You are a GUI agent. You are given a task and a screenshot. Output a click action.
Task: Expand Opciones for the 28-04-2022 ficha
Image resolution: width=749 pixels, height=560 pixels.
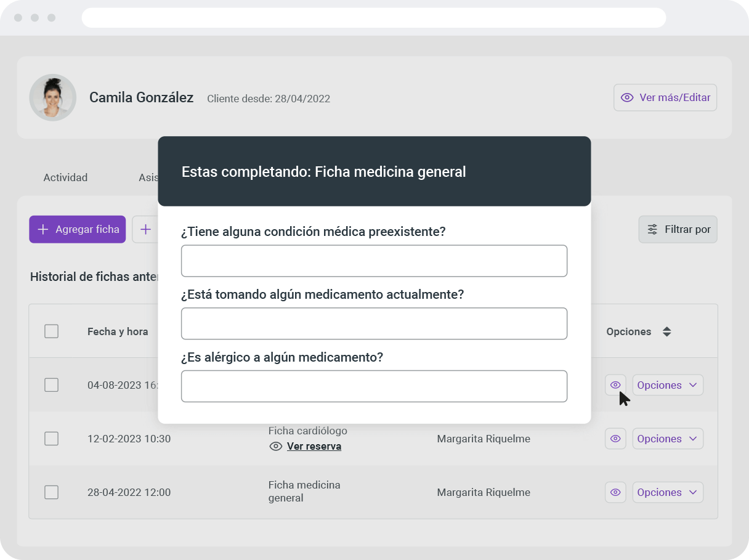[x=668, y=492]
